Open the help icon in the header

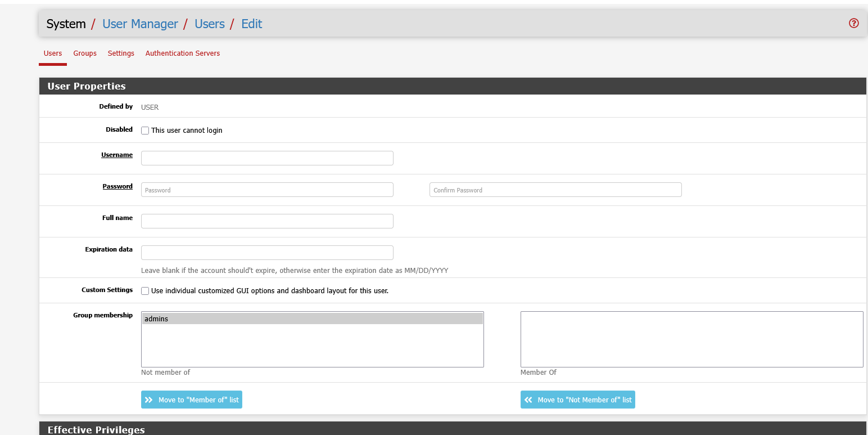[853, 23]
